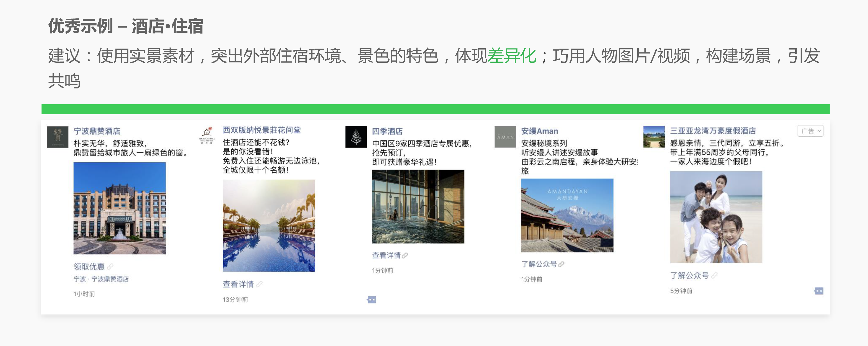Click link icon next to 西双版纳 查看详情
The width and height of the screenshot is (868, 346).
(259, 284)
